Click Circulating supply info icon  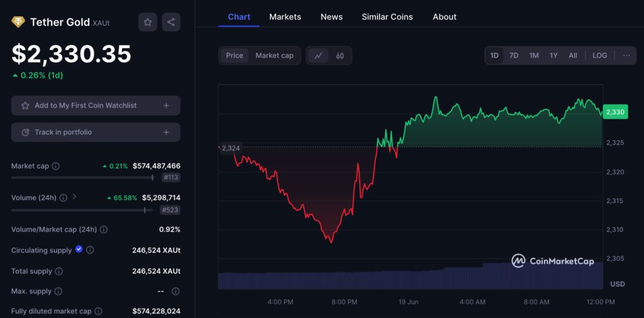click(x=90, y=250)
